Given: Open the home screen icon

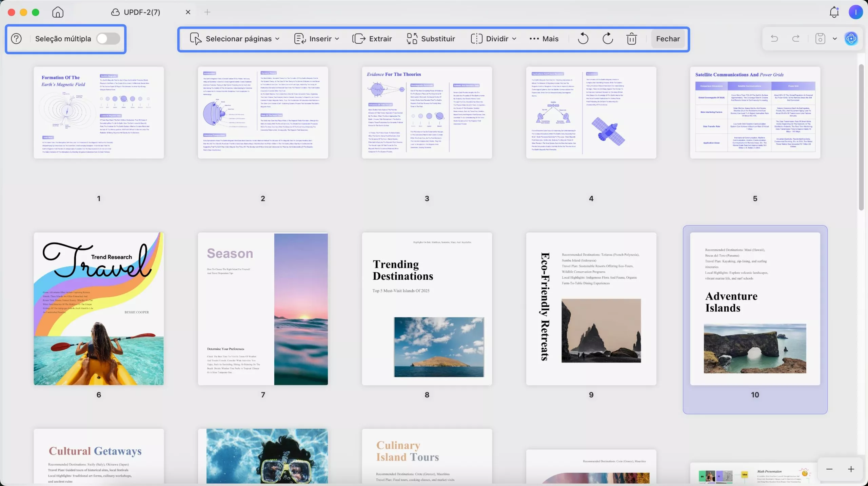Looking at the screenshot, I should (x=58, y=12).
